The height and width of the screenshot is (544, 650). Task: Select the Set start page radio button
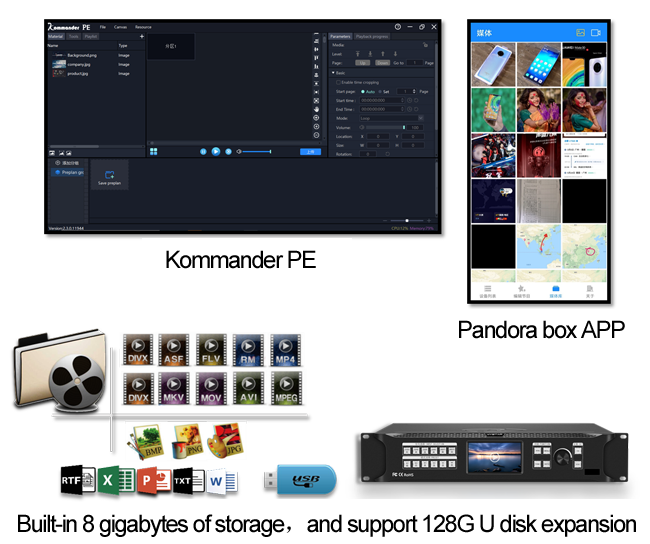click(x=379, y=91)
